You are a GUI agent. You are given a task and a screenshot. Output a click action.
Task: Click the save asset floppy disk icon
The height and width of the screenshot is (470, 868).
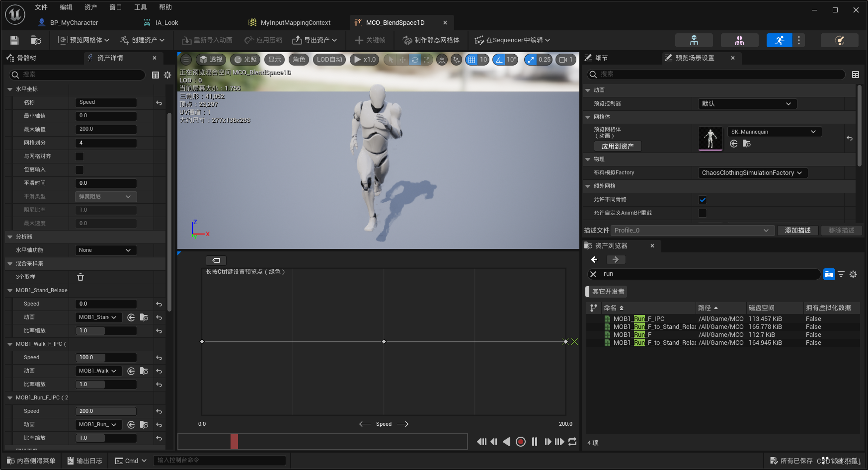14,40
